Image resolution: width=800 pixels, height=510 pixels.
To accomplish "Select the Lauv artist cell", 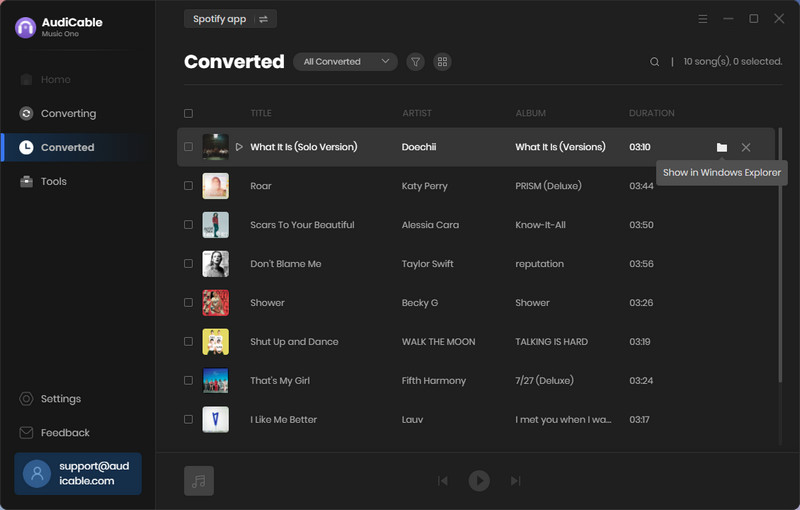I will pos(412,420).
